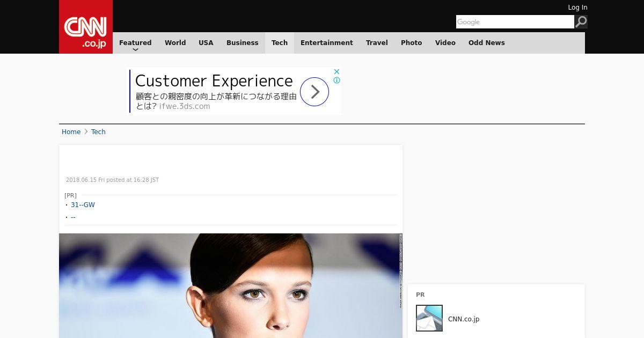
Task: Open the CNN.co.jp logo home link
Action: (86, 27)
